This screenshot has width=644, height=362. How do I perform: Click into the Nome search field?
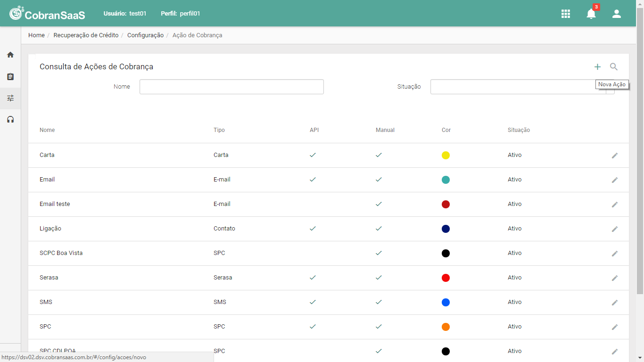click(x=231, y=87)
